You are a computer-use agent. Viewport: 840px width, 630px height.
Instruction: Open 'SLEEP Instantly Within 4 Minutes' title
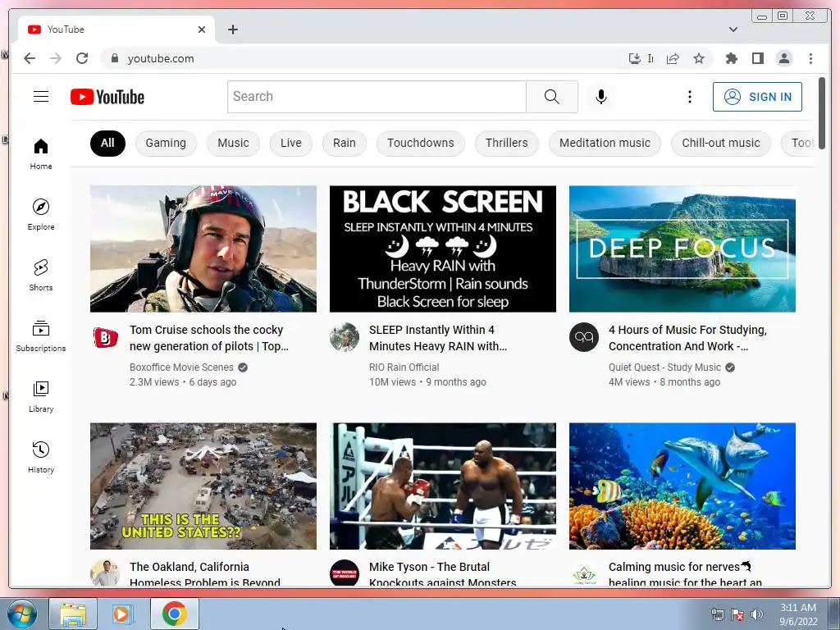tap(438, 338)
